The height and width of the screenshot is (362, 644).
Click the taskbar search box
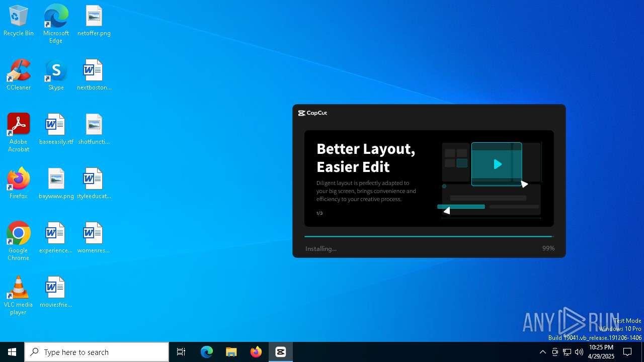[97, 352]
